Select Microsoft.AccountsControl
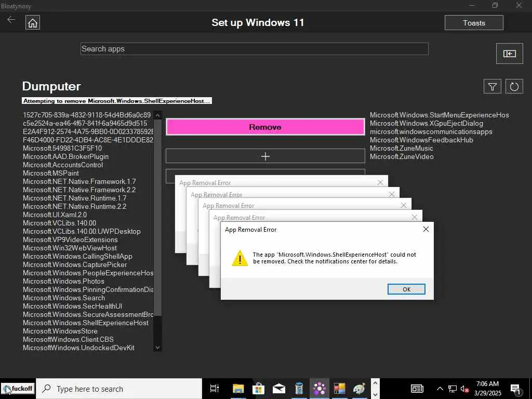This screenshot has height=399, width=532. coord(63,165)
